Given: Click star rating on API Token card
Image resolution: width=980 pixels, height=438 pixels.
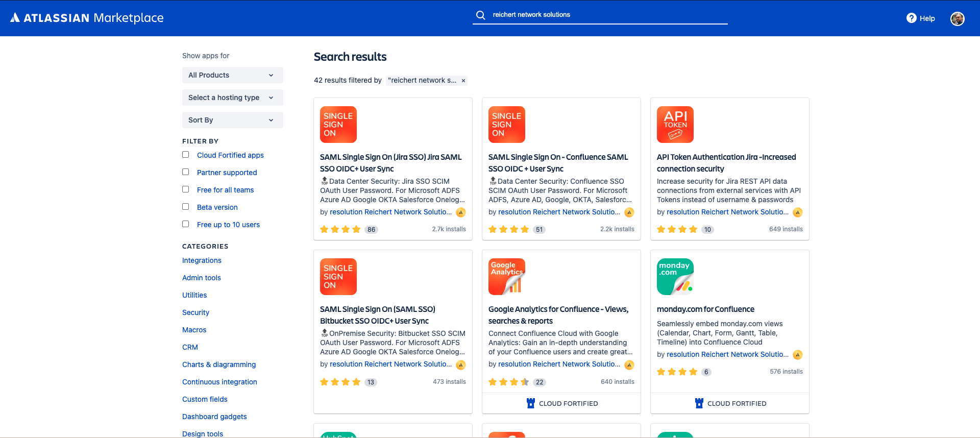Looking at the screenshot, I should point(677,229).
